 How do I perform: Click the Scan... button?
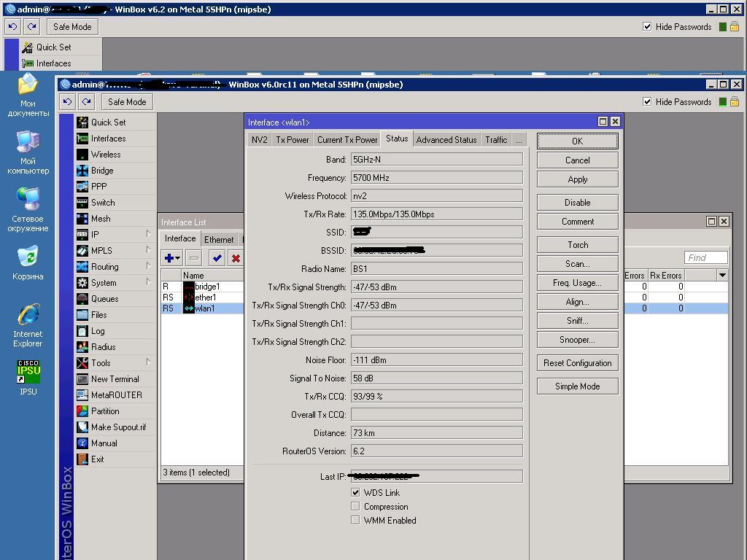[x=578, y=264]
